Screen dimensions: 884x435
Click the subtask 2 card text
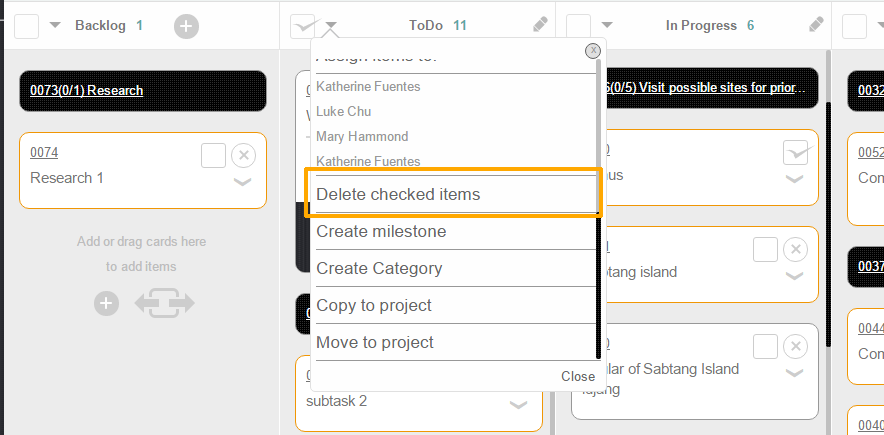click(337, 401)
